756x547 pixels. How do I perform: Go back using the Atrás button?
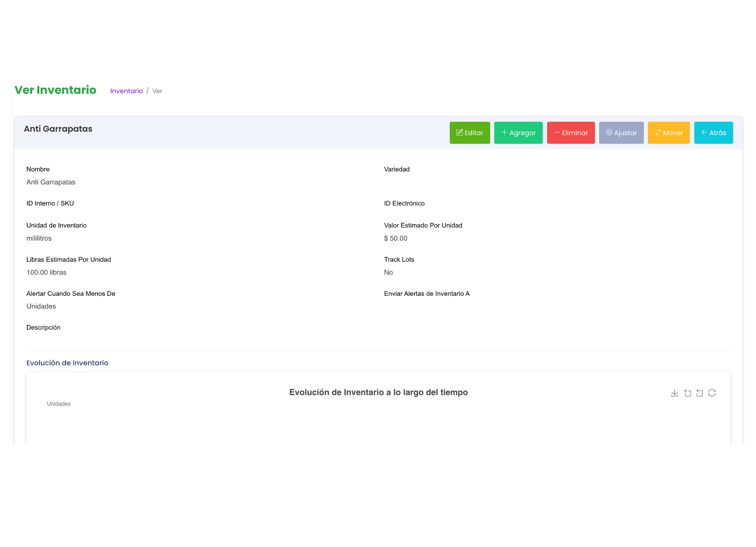(x=713, y=133)
